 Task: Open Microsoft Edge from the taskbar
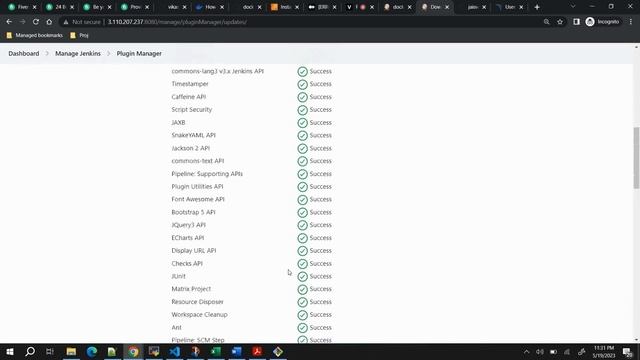point(92,351)
